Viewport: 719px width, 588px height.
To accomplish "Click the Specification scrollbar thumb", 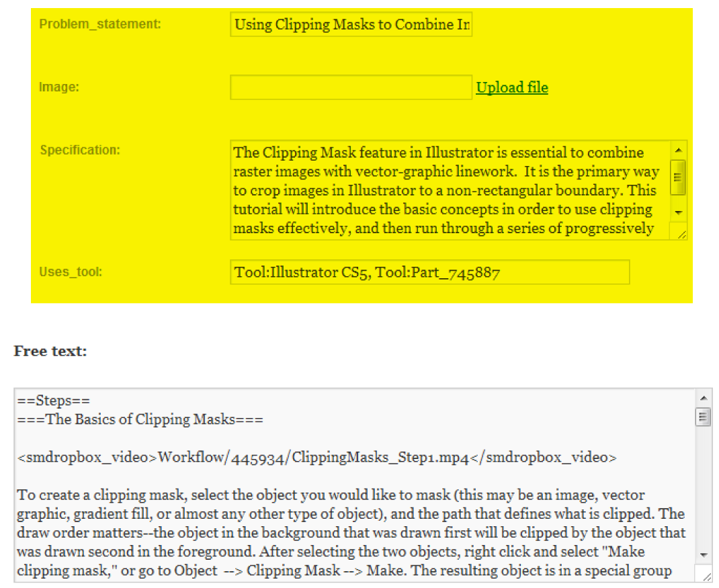I will (x=678, y=177).
